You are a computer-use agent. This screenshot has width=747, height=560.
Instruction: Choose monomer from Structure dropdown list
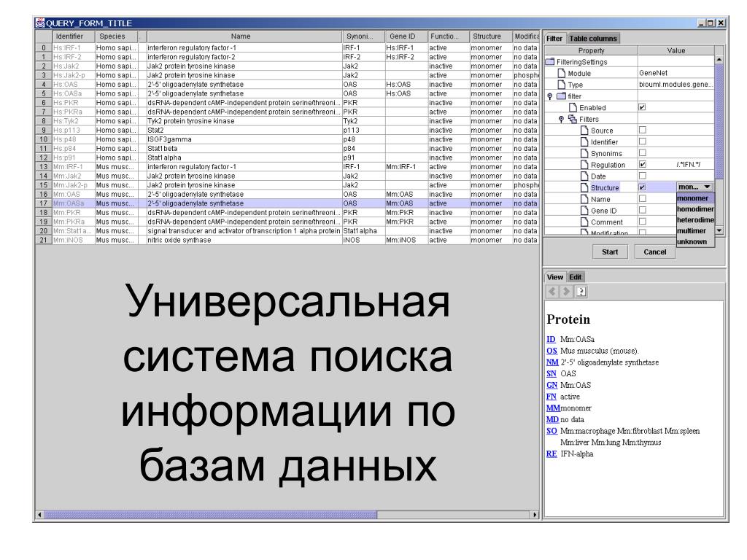coord(695,198)
